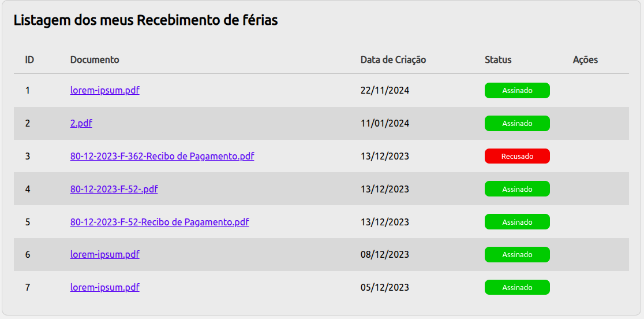Click the Data de Criação column header

pos(393,60)
